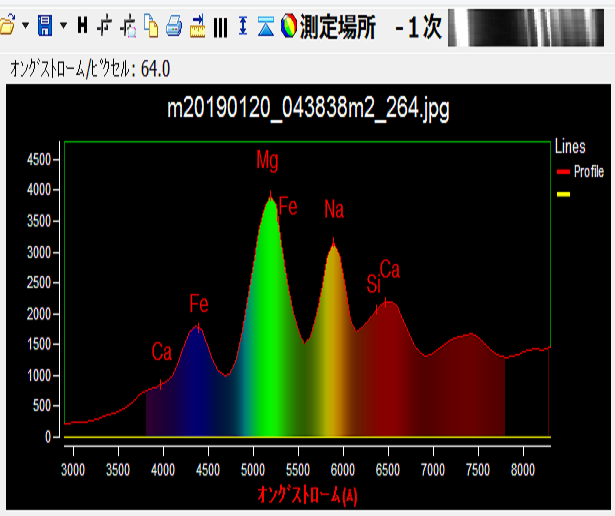615x516 pixels.
Task: Click the 測定場所 toolbar label
Action: (x=338, y=27)
